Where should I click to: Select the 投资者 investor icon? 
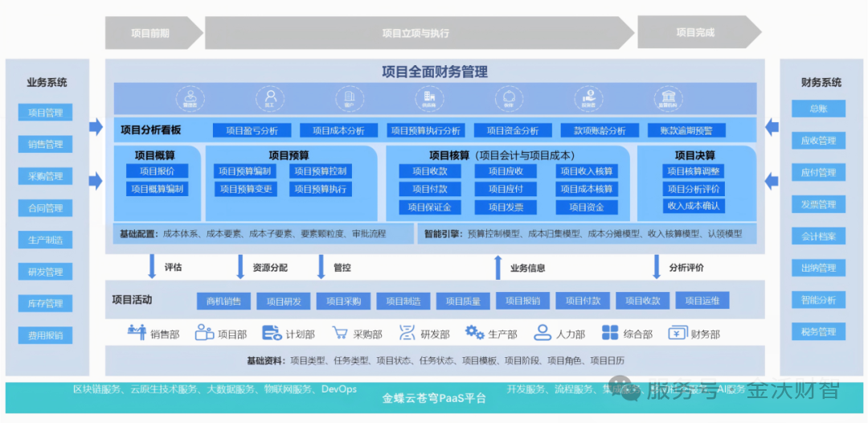click(588, 99)
